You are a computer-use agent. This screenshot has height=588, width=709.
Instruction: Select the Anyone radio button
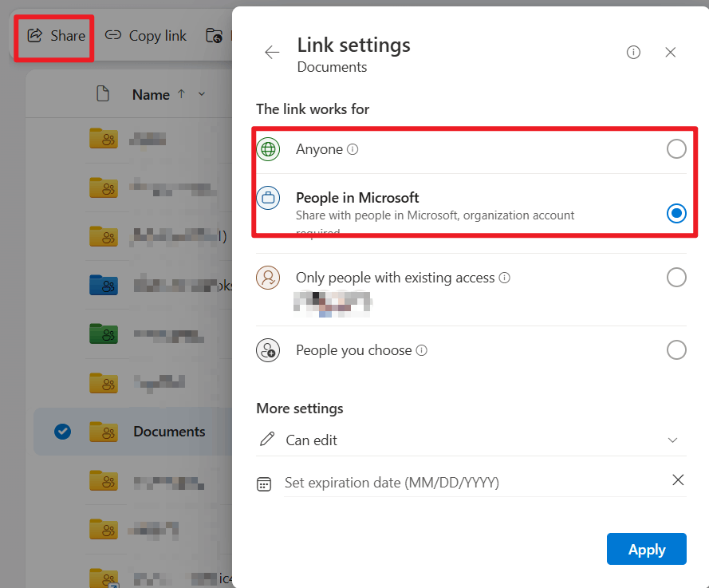point(676,148)
